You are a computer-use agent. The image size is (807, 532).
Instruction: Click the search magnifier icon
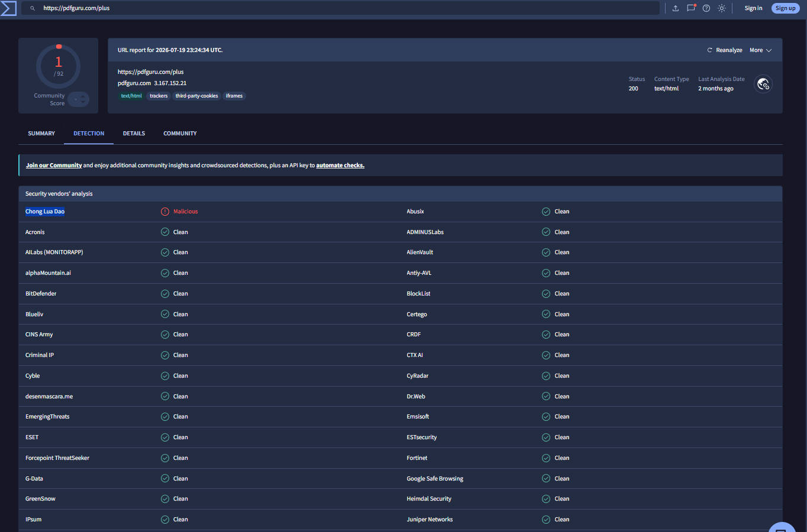(33, 8)
